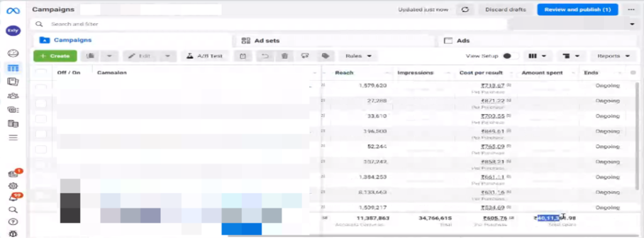Click the trash delete icon in toolbar
The width and height of the screenshot is (644, 238).
[x=285, y=57]
